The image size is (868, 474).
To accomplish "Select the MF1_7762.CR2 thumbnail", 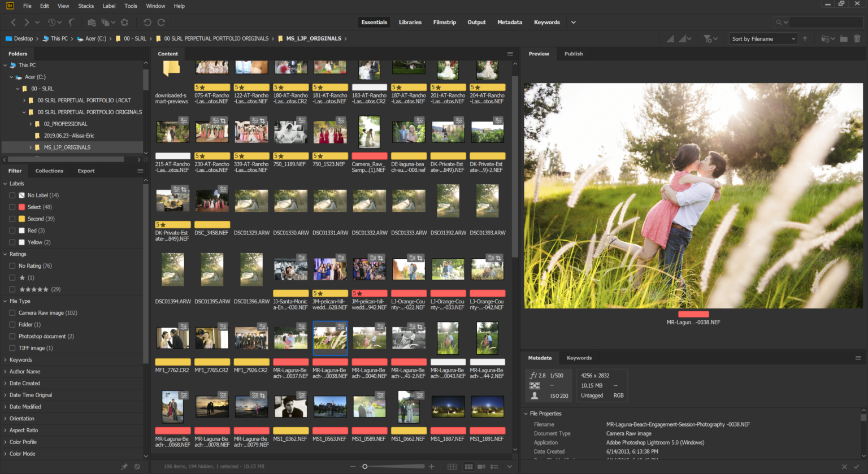I will click(x=172, y=337).
